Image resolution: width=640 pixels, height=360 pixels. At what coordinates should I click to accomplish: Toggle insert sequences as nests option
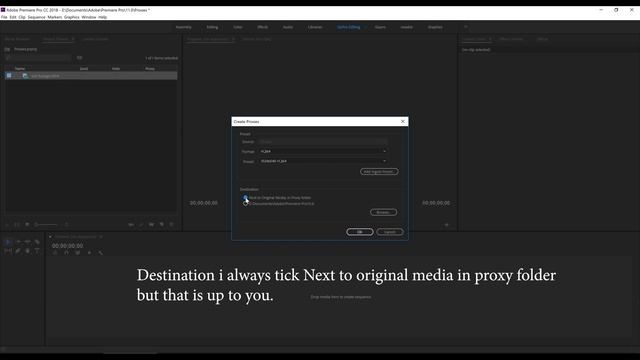[x=55, y=253]
